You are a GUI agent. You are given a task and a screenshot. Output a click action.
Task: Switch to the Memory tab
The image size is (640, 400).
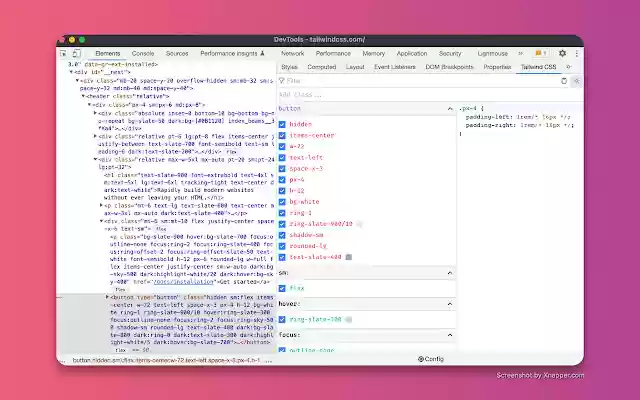[x=373, y=53]
